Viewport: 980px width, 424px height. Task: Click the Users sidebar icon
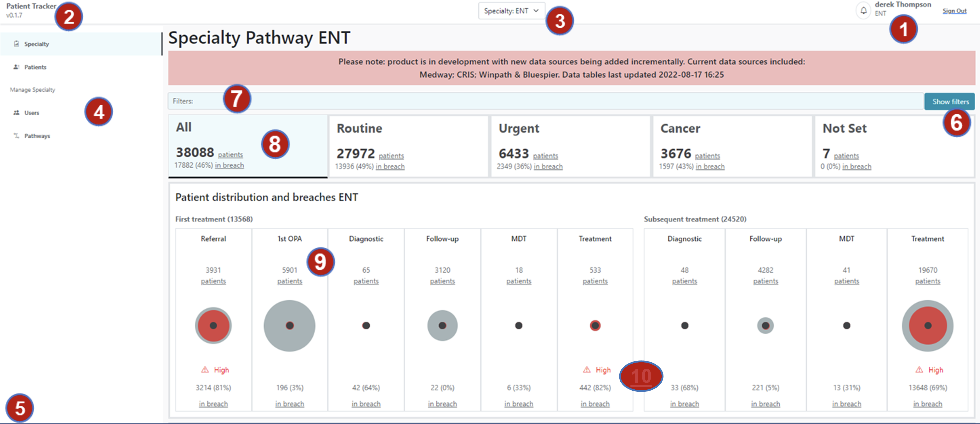(x=16, y=113)
